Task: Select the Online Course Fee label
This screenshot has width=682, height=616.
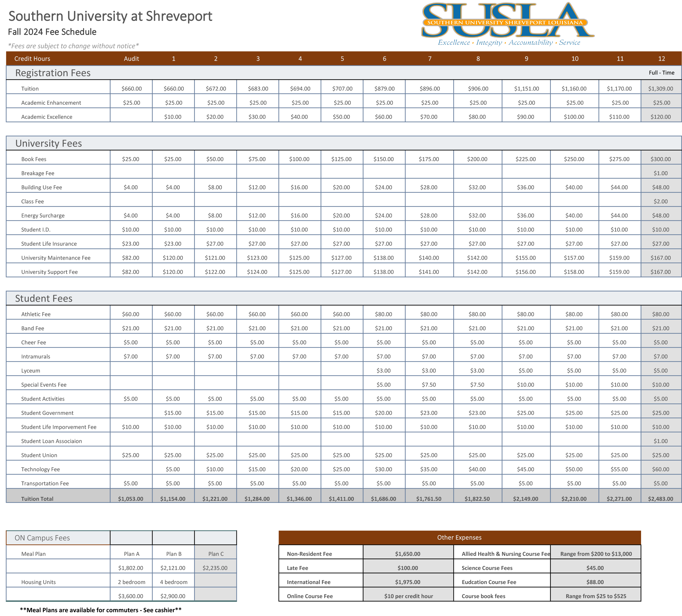Action: point(310,596)
